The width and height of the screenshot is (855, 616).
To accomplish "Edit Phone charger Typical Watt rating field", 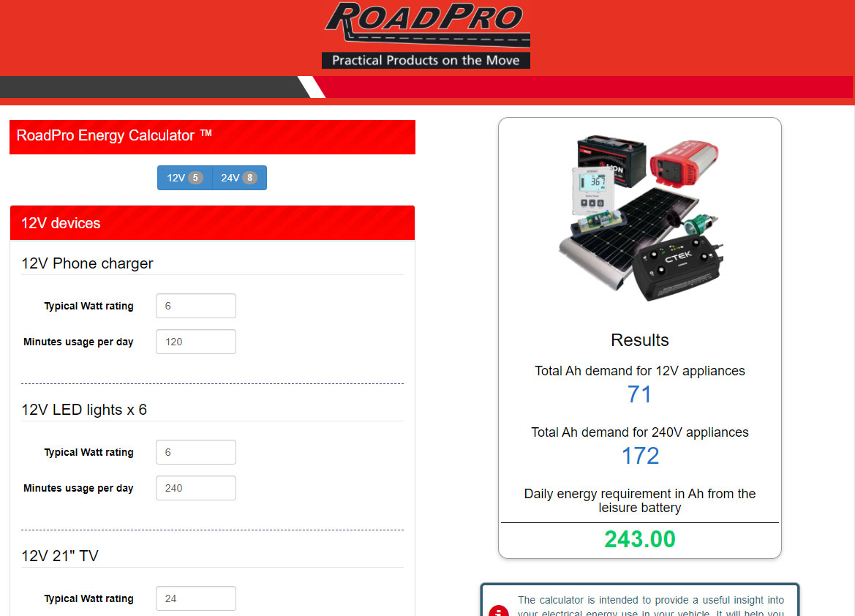I will 196,306.
